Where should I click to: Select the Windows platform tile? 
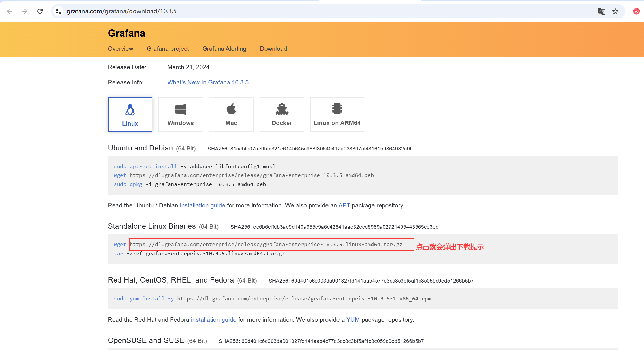pyautogui.click(x=181, y=114)
